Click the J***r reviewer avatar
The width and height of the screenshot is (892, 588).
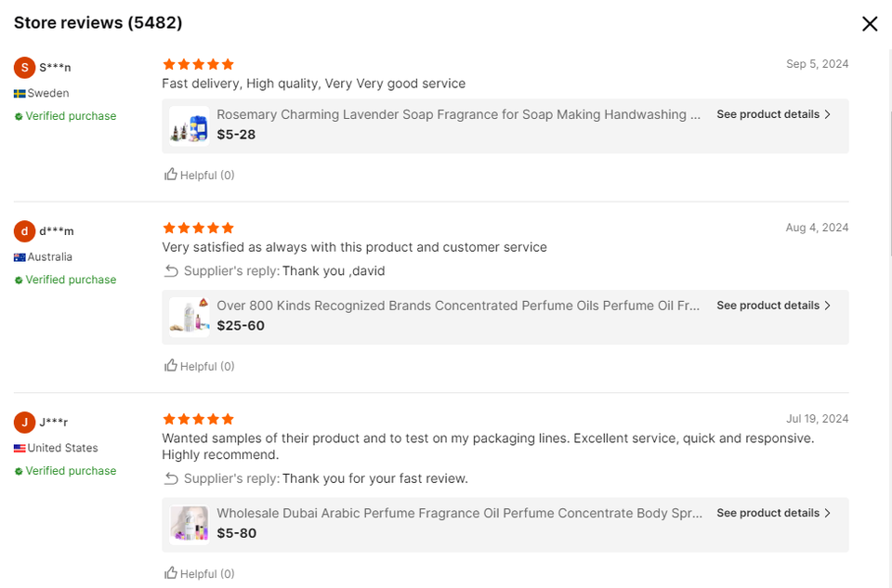[25, 423]
